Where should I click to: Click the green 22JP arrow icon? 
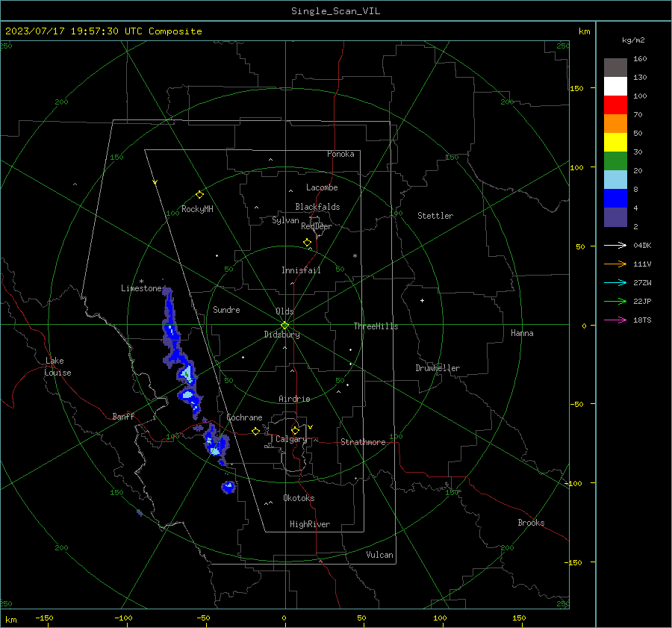pyautogui.click(x=615, y=302)
